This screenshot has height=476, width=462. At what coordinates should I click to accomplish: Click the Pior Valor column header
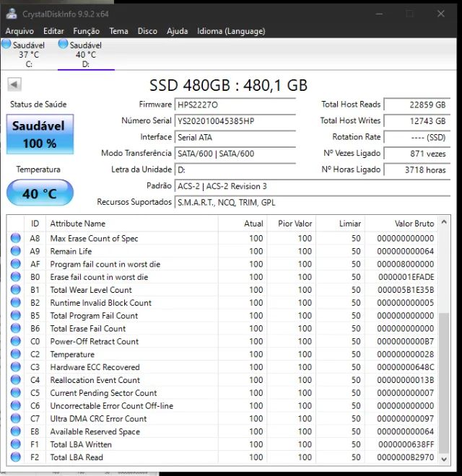(x=292, y=224)
